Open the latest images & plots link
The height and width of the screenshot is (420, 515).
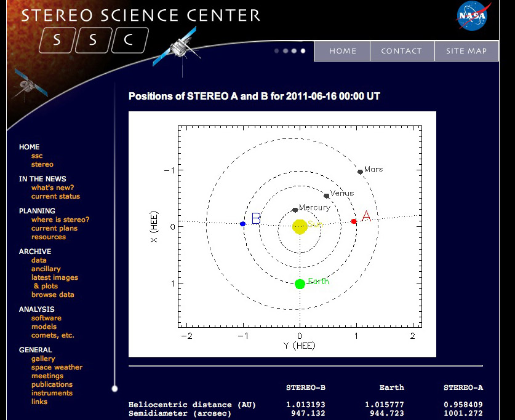55,282
